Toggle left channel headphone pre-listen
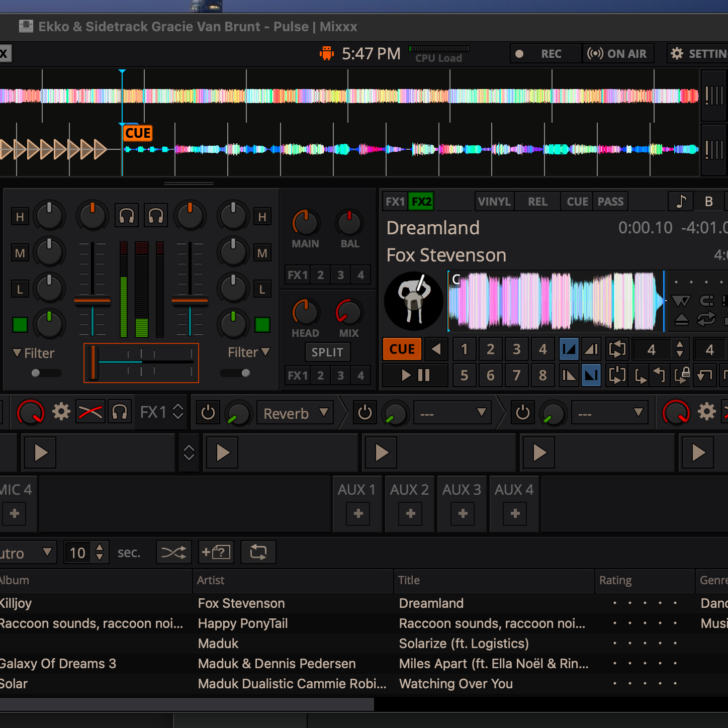 (x=127, y=216)
